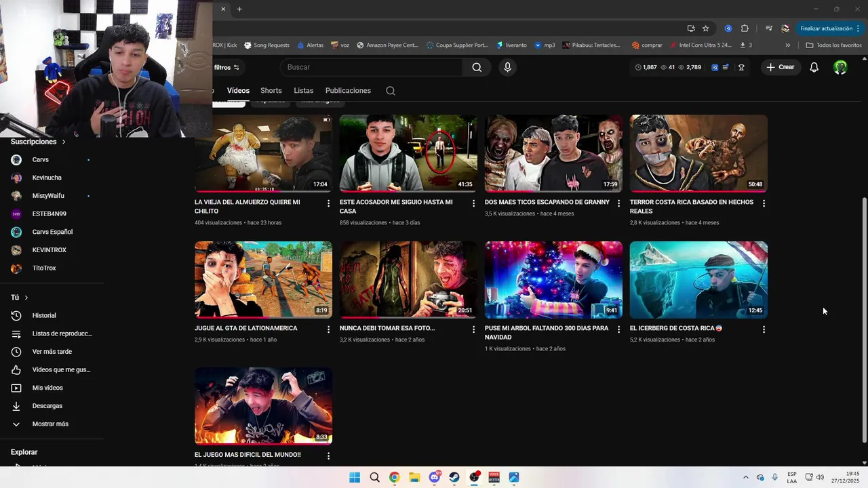Switch to the Publicaciones tab
This screenshot has width=868, height=488.
[x=348, y=91]
